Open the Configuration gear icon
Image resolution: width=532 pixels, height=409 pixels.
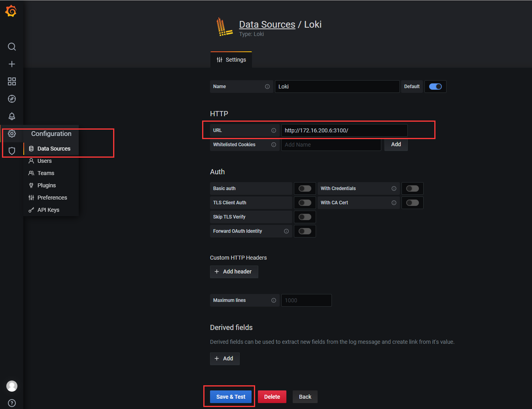point(12,134)
